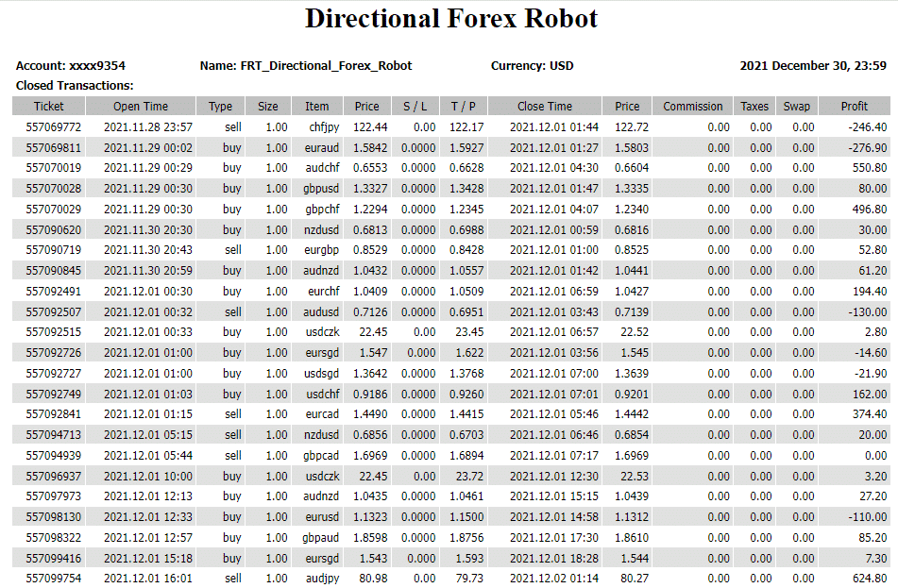
Task: Select ticket number 557069772
Action: (x=53, y=127)
